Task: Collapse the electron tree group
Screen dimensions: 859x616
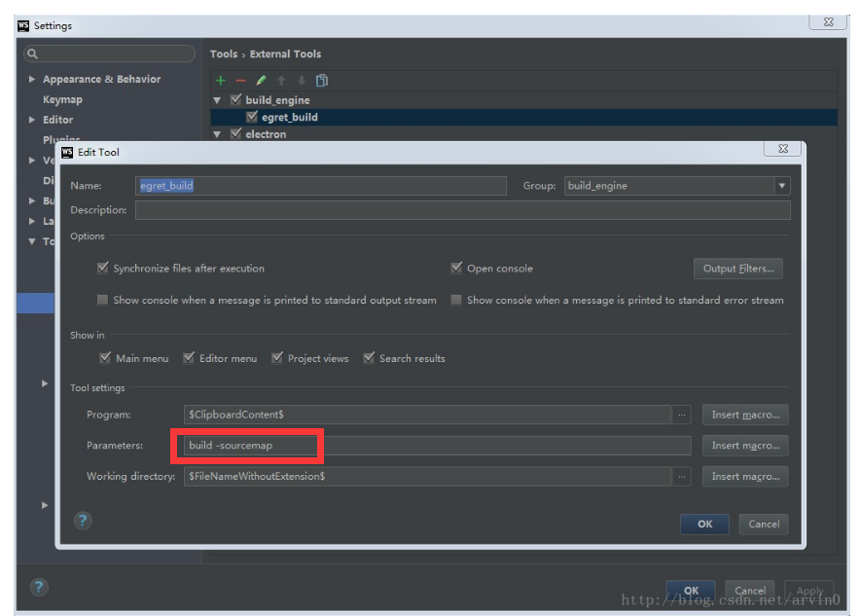Action: (x=218, y=134)
